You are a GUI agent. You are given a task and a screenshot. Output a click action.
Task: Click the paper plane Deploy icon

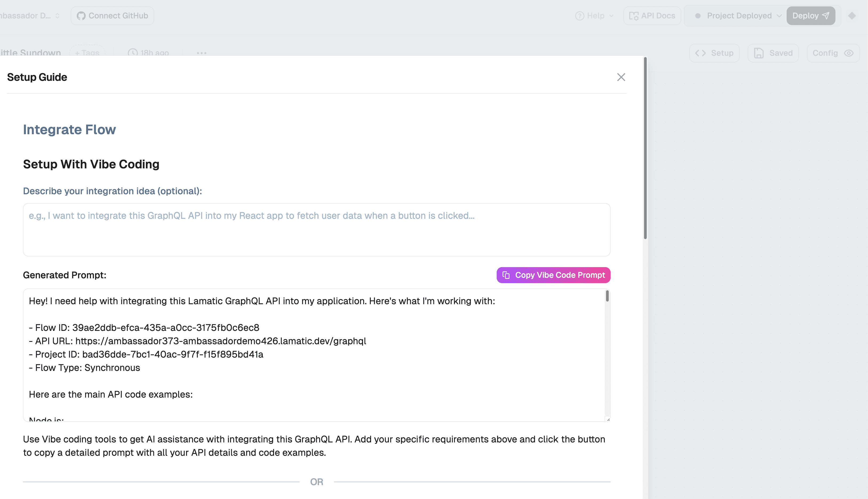[x=826, y=16]
